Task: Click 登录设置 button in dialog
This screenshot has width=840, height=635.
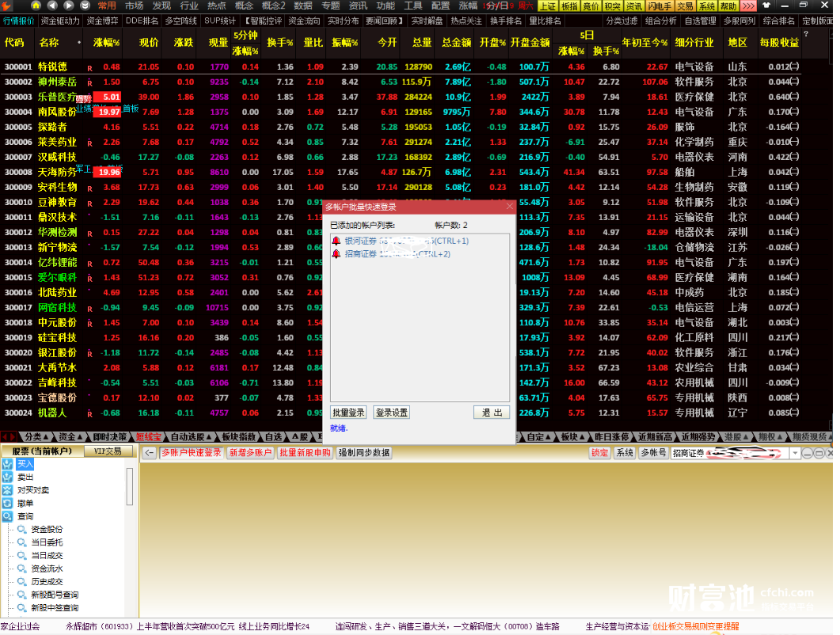Action: [392, 413]
